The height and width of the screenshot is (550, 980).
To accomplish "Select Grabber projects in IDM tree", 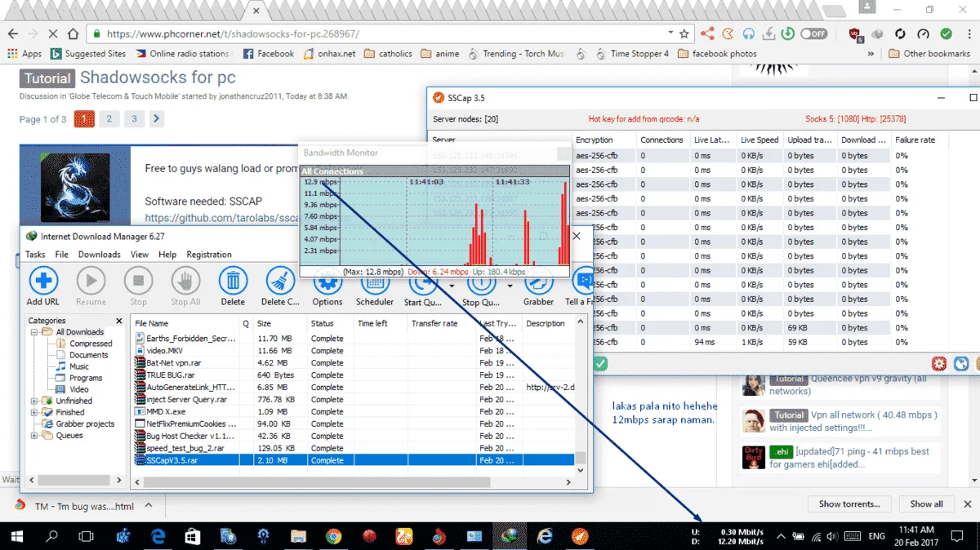I will point(85,424).
